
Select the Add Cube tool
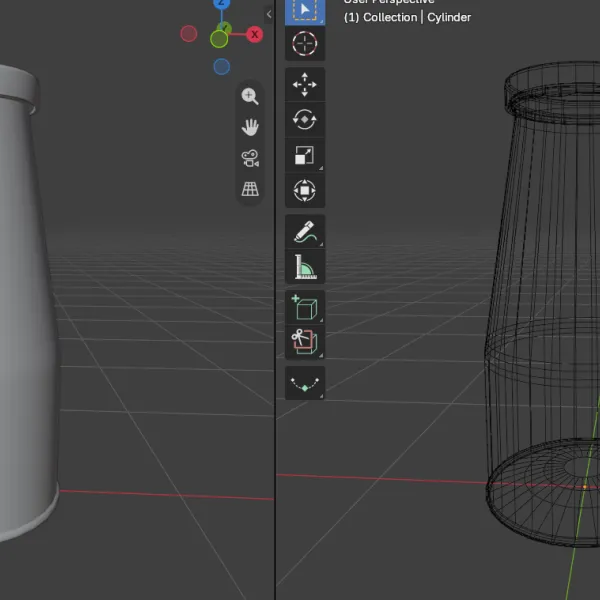tap(305, 307)
